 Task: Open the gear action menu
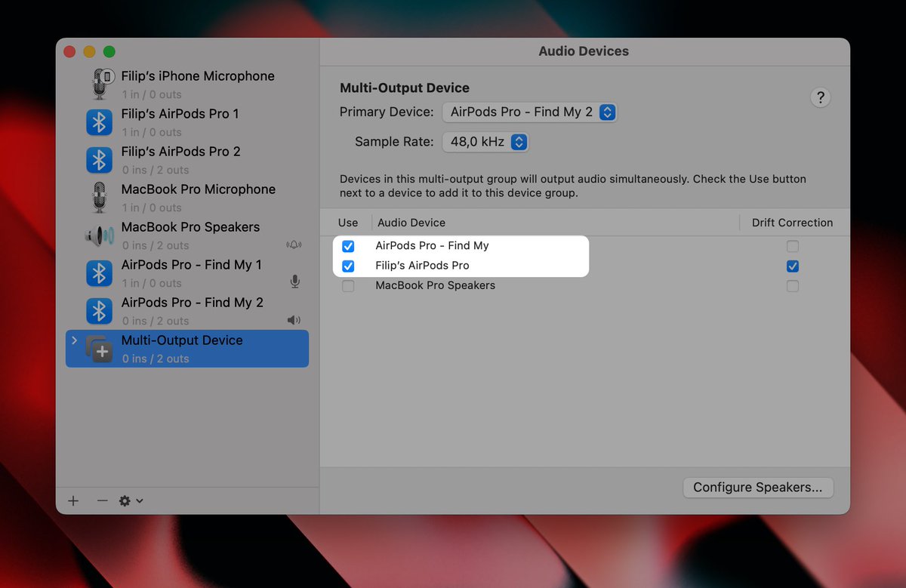131,500
